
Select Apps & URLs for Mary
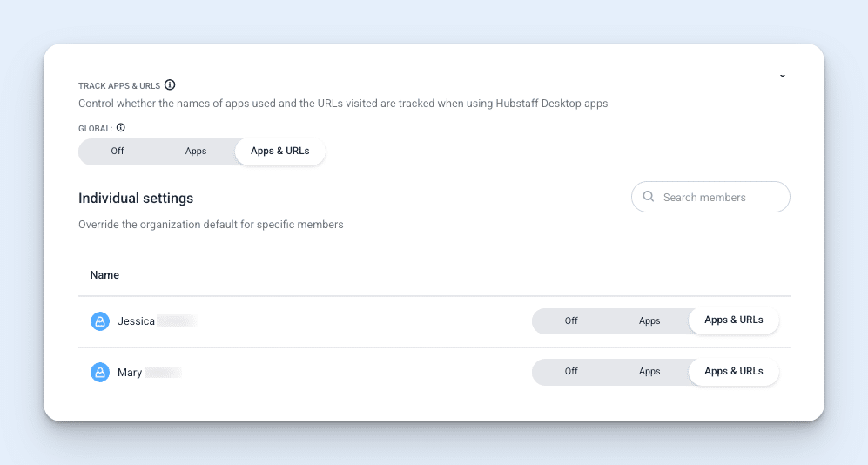click(x=733, y=372)
